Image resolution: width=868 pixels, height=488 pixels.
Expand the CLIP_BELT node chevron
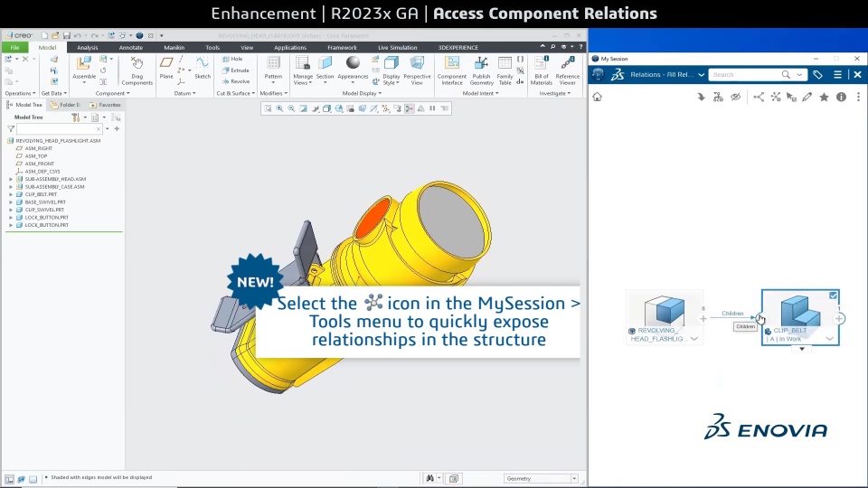829,339
